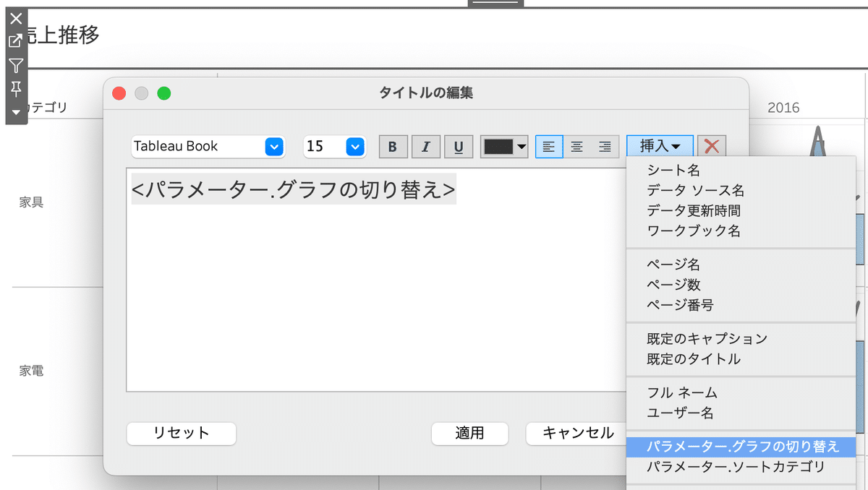Apply bold formatting to the title text
The width and height of the screenshot is (868, 490).
click(x=393, y=146)
